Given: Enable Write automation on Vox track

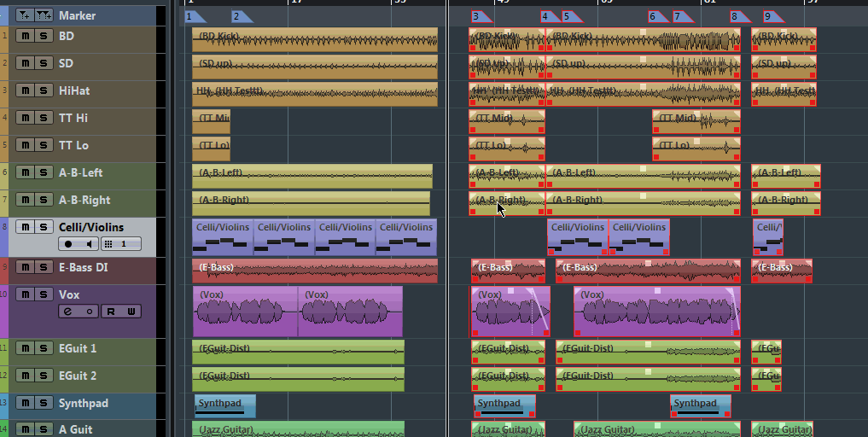Looking at the screenshot, I should [x=131, y=312].
